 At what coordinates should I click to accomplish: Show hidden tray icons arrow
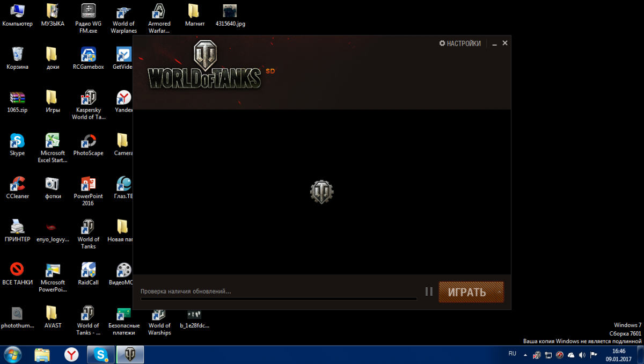(x=525, y=355)
